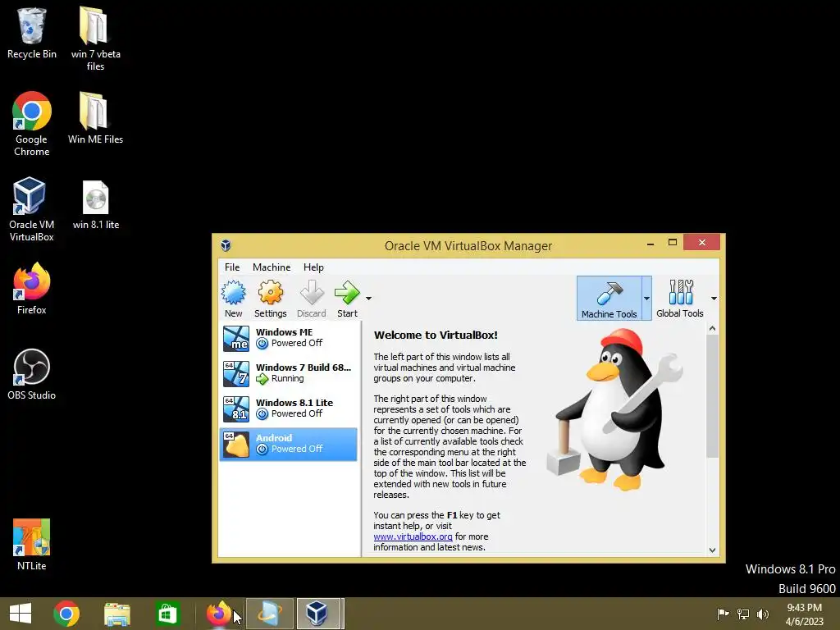Click scroll-up arrow in welcome pane
Screen dimensions: 840x630
[x=712, y=328]
